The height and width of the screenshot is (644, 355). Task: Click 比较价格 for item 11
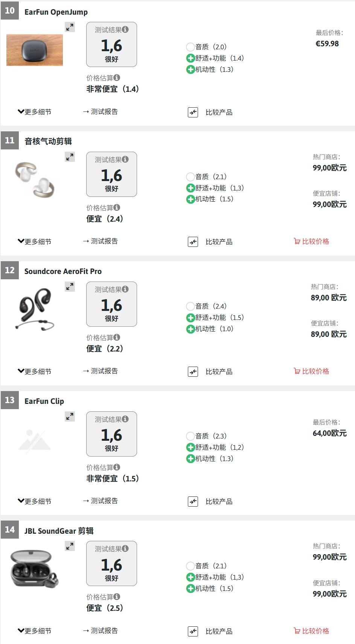tap(311, 241)
